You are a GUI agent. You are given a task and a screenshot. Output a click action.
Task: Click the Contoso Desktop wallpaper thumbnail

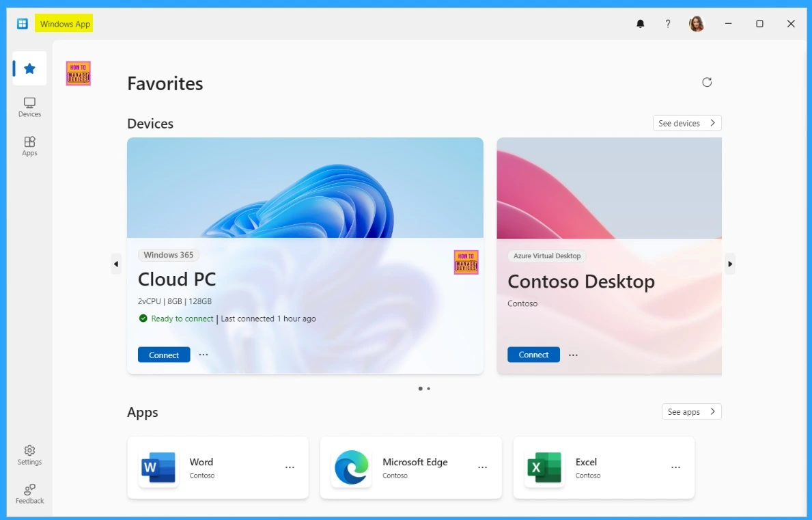point(609,188)
